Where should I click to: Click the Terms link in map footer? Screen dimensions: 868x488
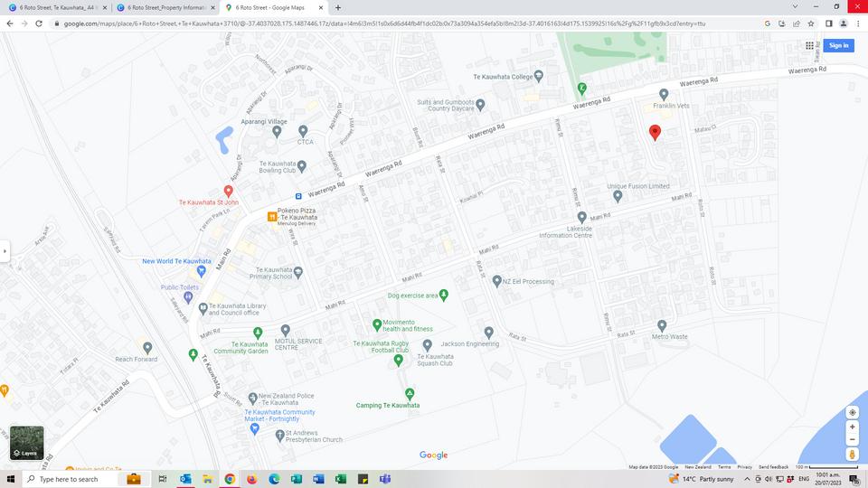(x=724, y=467)
